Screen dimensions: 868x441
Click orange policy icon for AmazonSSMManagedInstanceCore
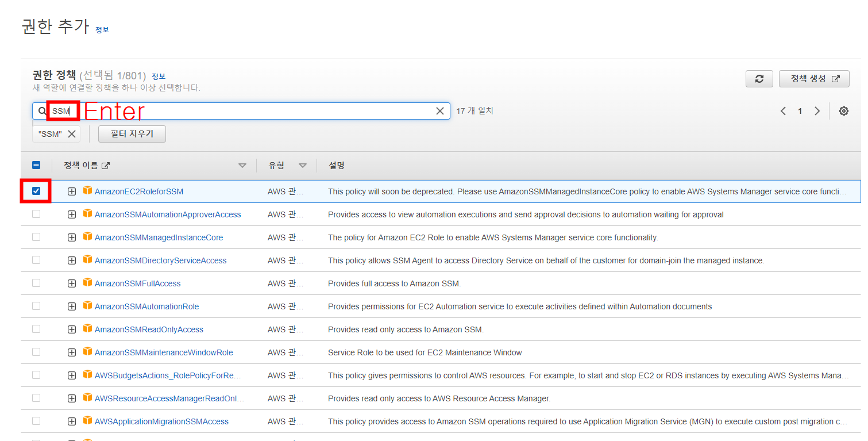coord(88,236)
